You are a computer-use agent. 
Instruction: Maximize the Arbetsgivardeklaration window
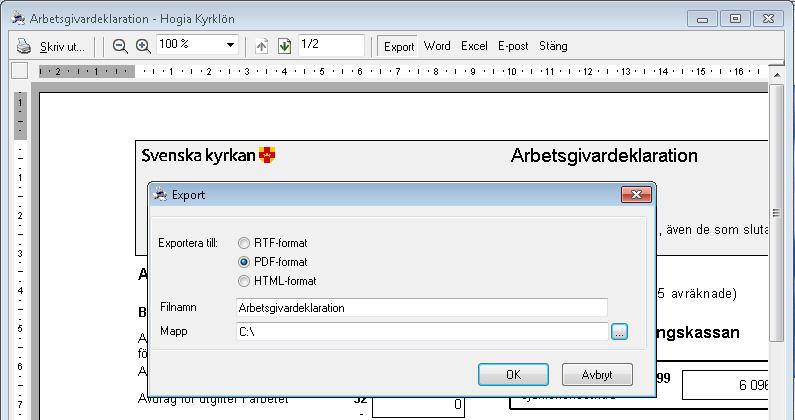(735, 19)
